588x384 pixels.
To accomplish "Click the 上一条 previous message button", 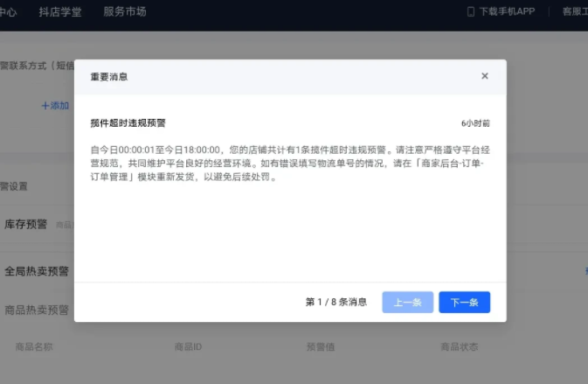I will coord(408,302).
